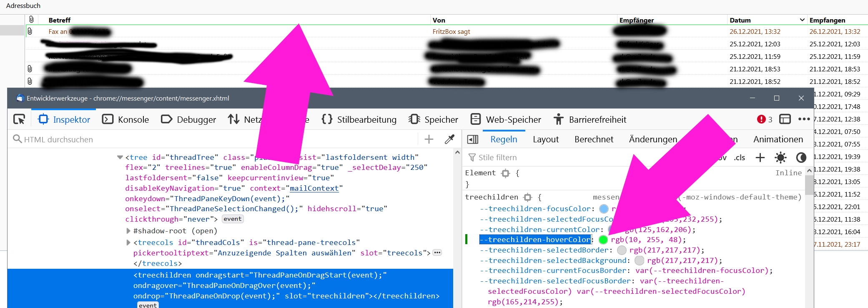Image resolution: width=868 pixels, height=308 pixels.
Task: Collapse the threadTree tree node
Action: tap(120, 157)
